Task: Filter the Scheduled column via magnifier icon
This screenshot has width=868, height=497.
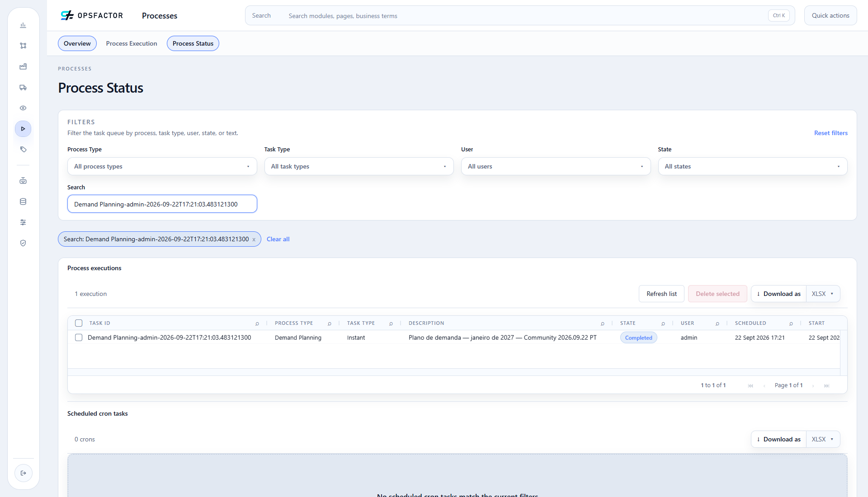Action: coord(791,324)
